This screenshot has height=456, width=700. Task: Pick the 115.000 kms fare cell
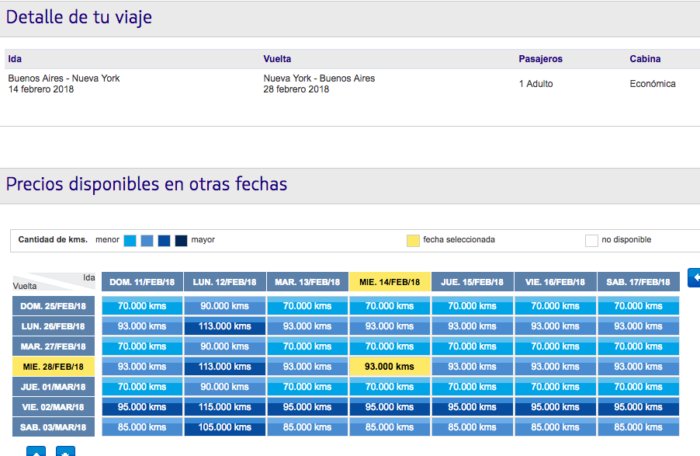(x=225, y=408)
